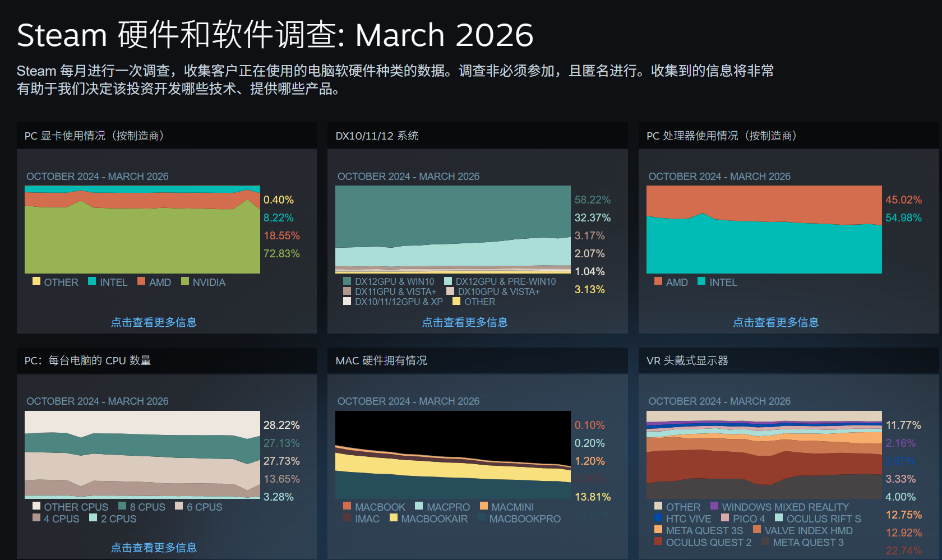Click the 72.83% NVIDIA percentage label
This screenshot has height=560, width=942.
[281, 253]
